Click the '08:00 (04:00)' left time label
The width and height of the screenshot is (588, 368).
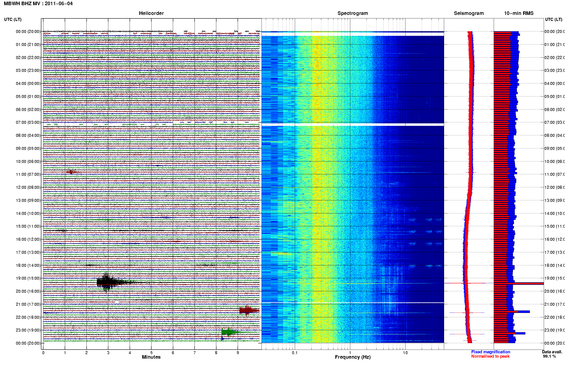tap(28, 135)
